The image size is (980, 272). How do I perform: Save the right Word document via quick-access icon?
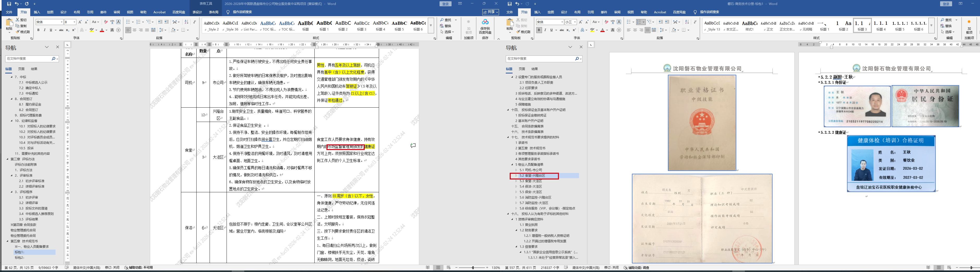click(x=510, y=4)
